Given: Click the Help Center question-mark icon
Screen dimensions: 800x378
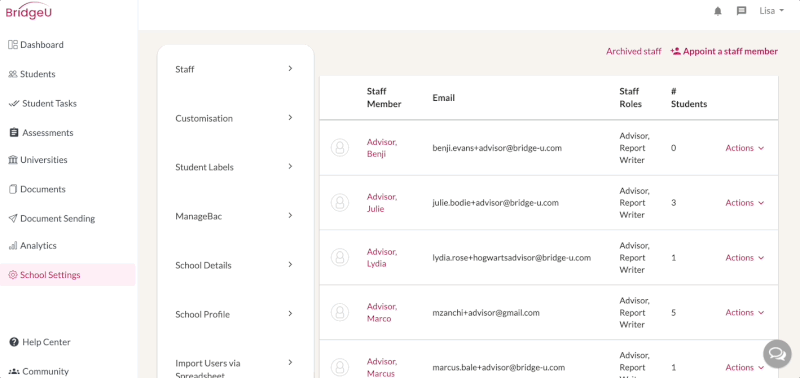Looking at the screenshot, I should [14, 342].
